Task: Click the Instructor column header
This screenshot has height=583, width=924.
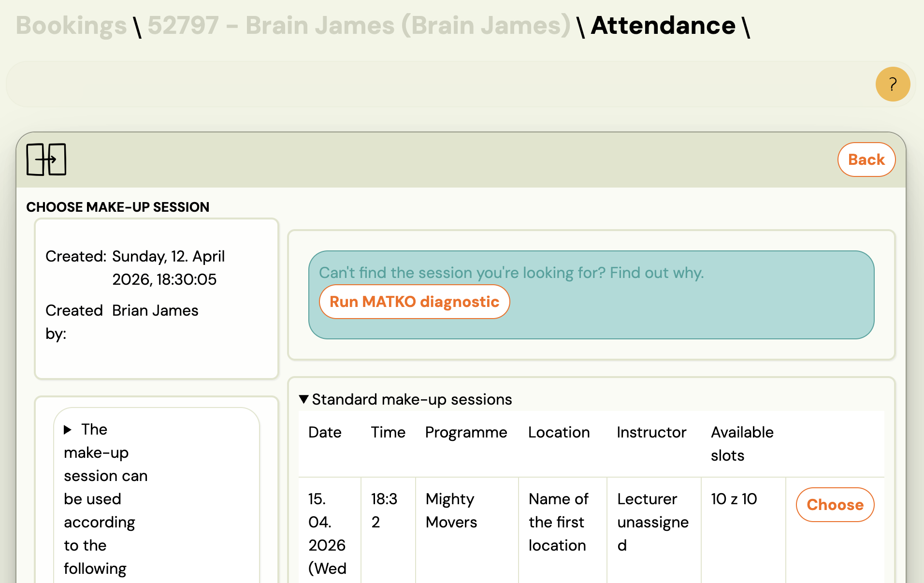Action: [651, 432]
